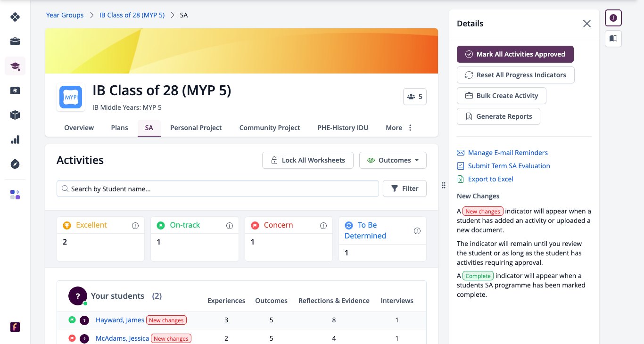Open the Outcomes dropdown
Viewport: 644px width, 344px height.
click(393, 160)
